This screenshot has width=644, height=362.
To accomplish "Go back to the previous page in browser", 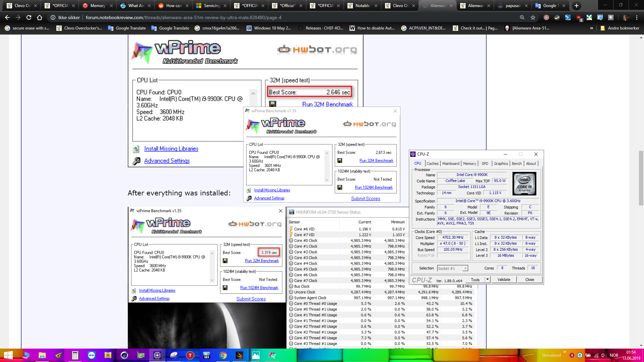I will tap(7, 17).
